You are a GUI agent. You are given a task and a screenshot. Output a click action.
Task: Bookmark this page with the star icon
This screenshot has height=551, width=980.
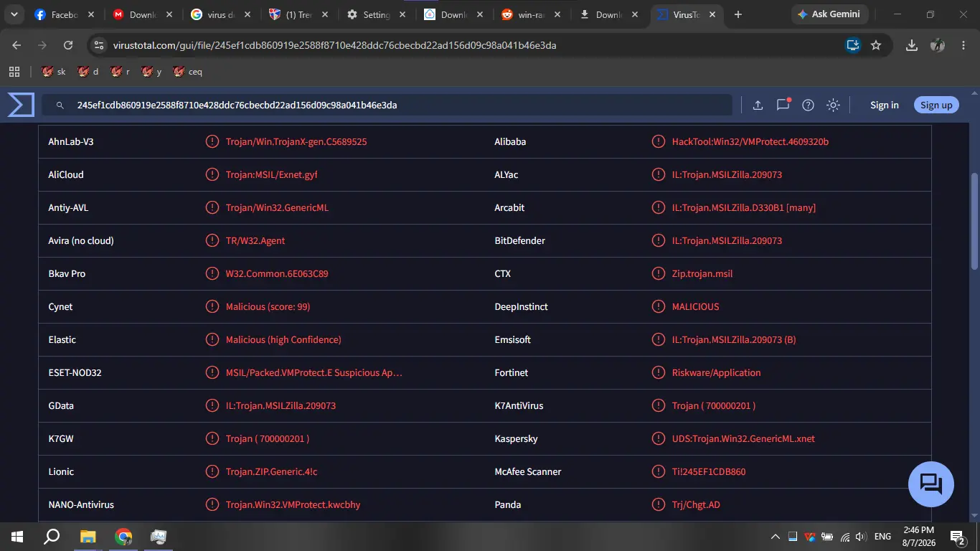(876, 45)
